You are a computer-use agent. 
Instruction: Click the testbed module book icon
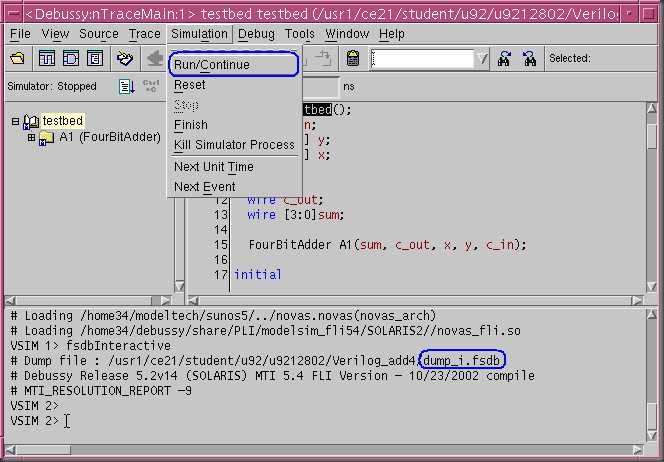31,122
